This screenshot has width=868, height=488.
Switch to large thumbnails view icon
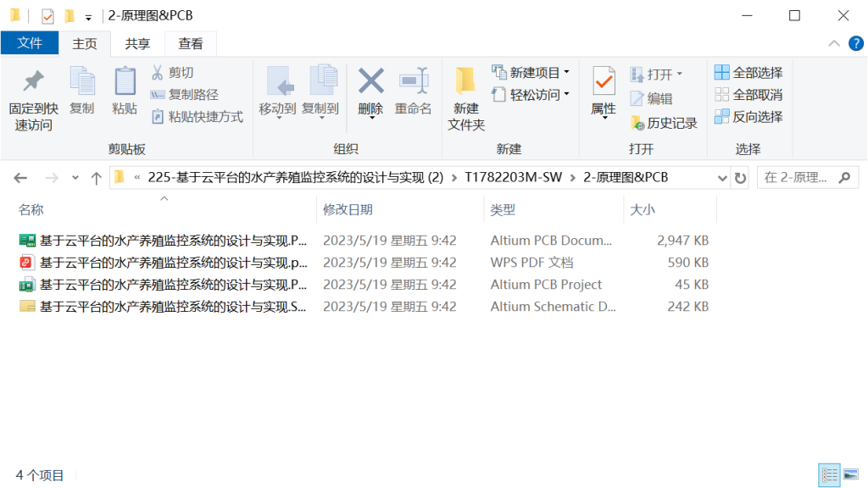(850, 474)
